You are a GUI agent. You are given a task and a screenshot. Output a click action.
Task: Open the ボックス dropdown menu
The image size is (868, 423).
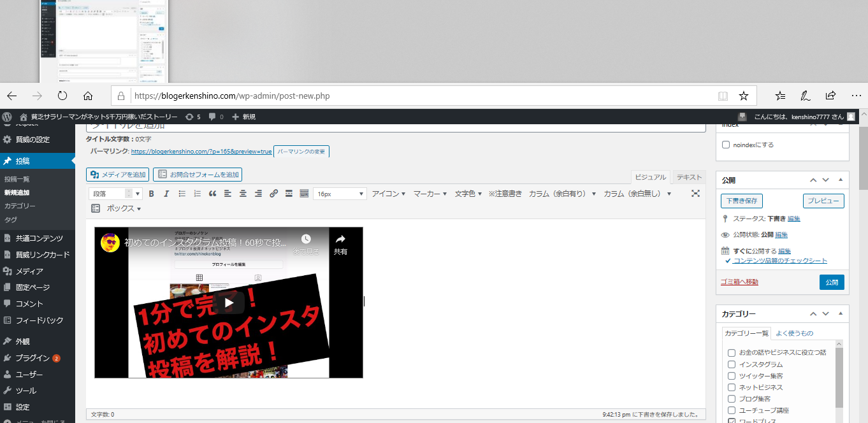124,208
